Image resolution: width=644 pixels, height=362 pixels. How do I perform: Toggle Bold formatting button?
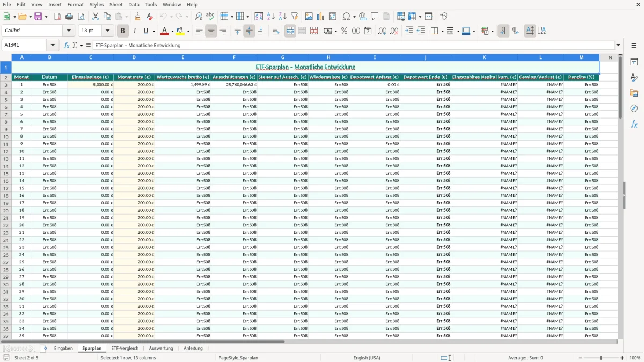pos(123,31)
